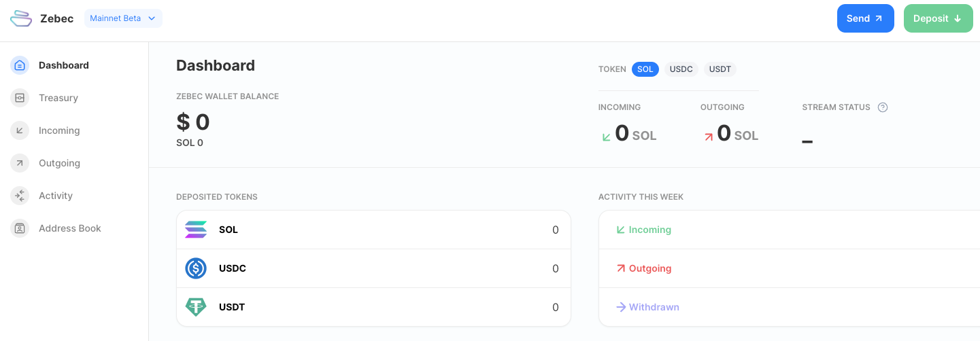The height and width of the screenshot is (341, 980).
Task: Click the Zebec Wallet Balance label
Action: coord(228,96)
